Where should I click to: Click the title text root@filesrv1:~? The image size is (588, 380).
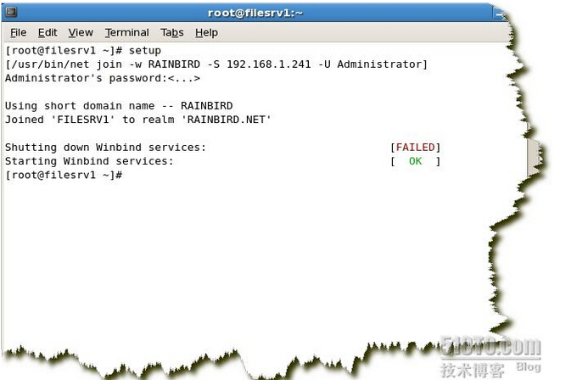pyautogui.click(x=255, y=13)
